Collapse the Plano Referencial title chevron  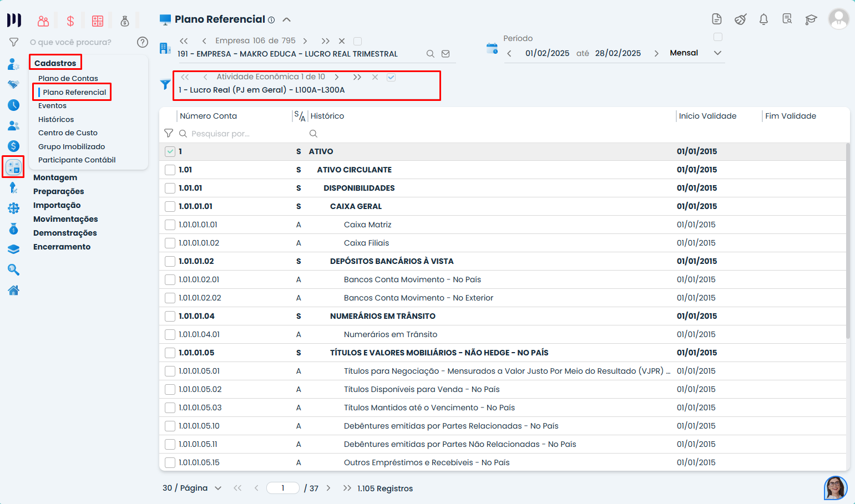click(287, 19)
